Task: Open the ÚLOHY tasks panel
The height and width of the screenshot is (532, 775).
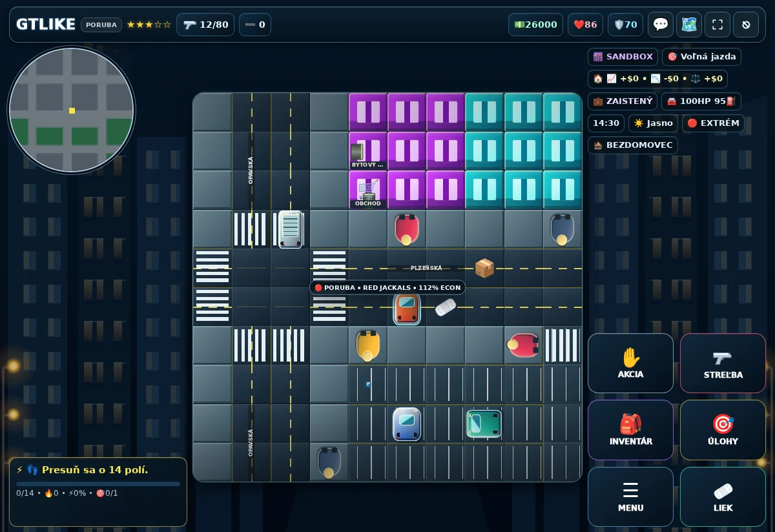Action: (x=723, y=430)
